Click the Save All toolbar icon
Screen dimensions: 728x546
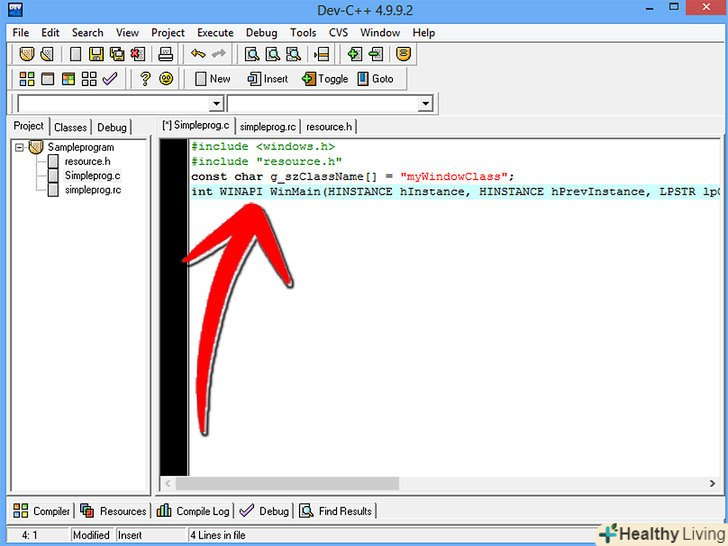point(117,54)
